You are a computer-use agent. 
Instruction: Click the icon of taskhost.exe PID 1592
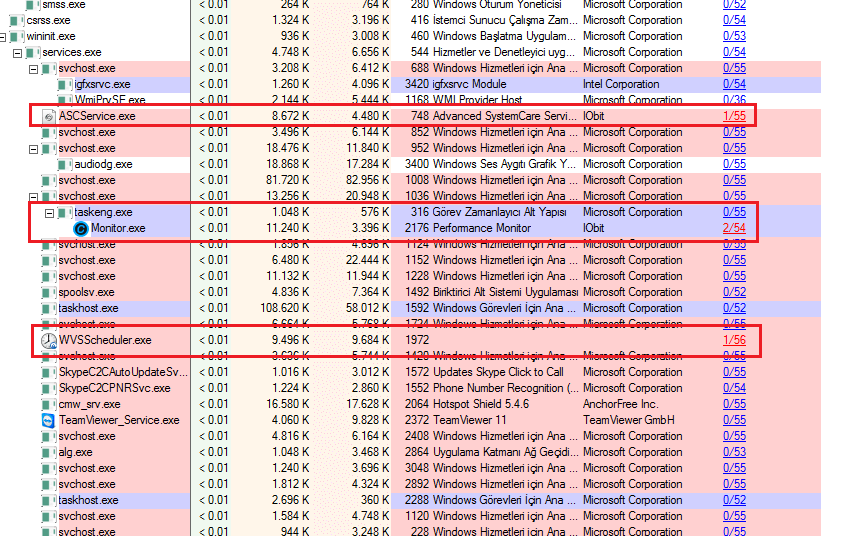[x=49, y=309]
